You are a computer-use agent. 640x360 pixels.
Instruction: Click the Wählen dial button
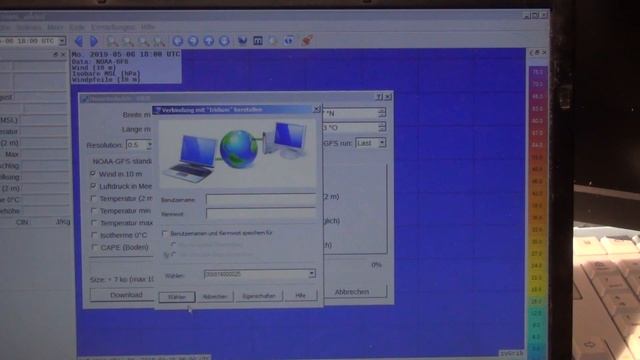click(177, 297)
